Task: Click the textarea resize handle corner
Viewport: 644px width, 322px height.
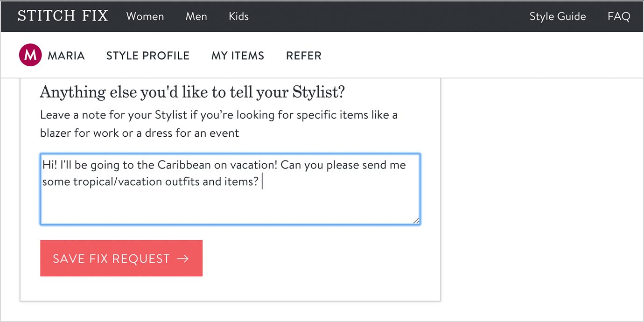Action: coord(416,220)
